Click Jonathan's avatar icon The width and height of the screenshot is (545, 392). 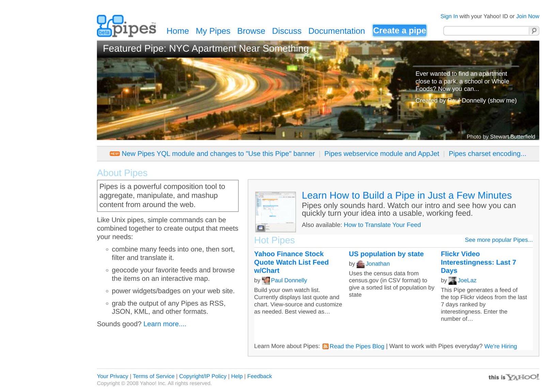(x=360, y=264)
